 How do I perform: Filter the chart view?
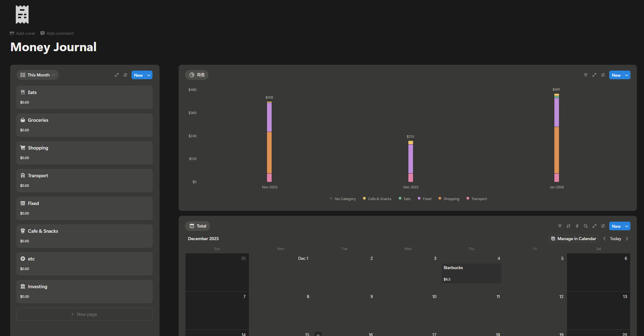tap(586, 75)
